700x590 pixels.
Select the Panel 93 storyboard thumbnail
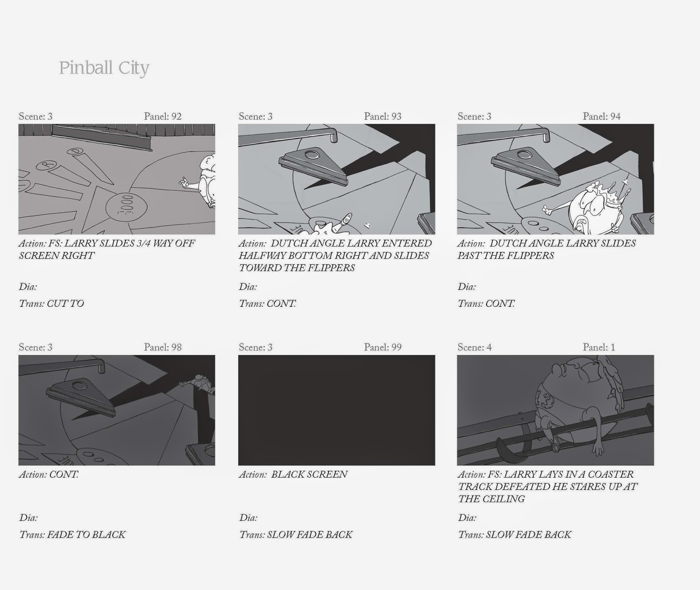(x=336, y=179)
